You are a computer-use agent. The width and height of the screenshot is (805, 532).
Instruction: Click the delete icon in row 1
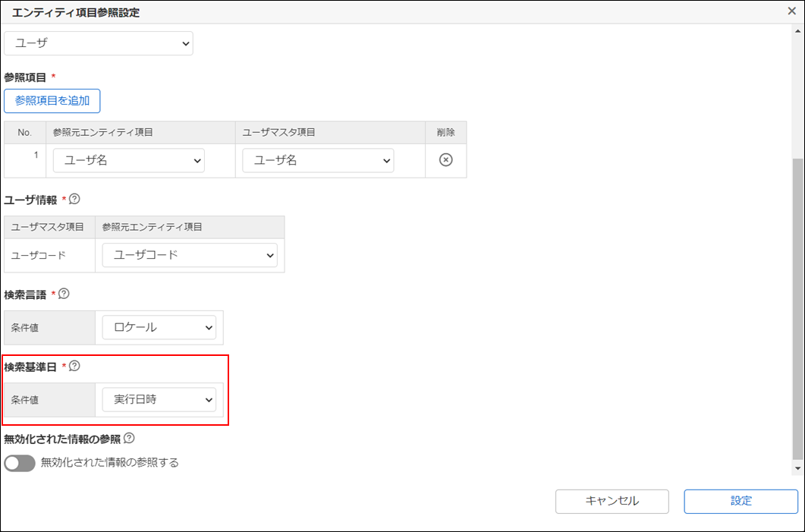pyautogui.click(x=445, y=160)
